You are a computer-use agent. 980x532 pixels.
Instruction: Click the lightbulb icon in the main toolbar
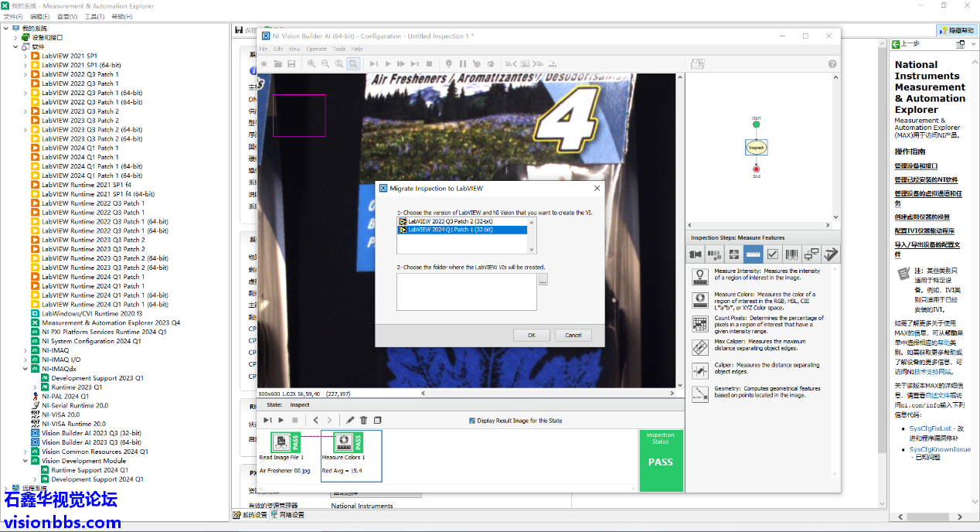point(449,64)
